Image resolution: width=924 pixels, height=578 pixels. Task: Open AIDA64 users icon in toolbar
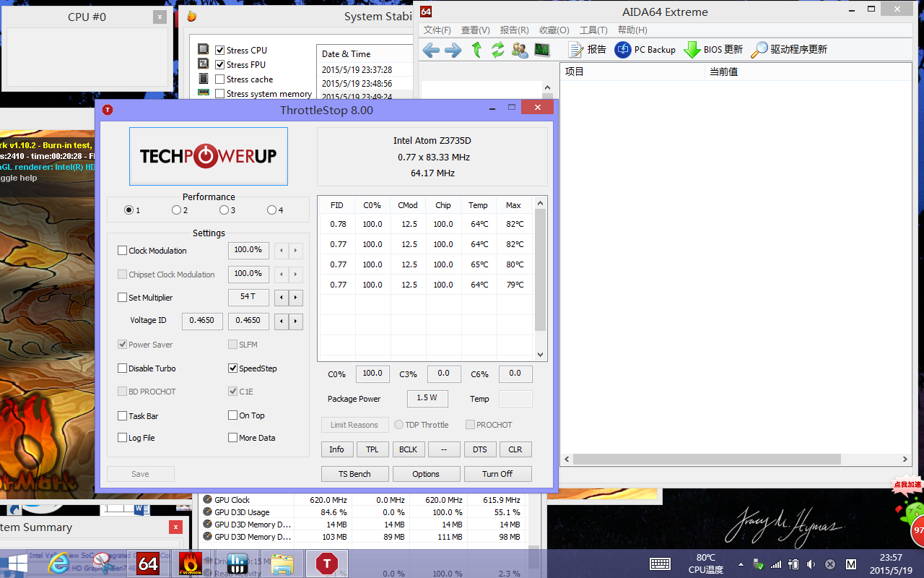click(x=519, y=50)
